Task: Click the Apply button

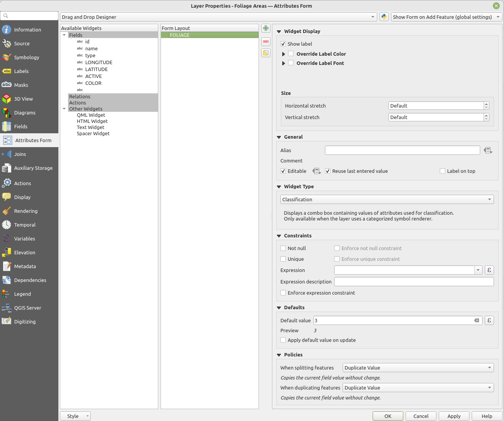Action: coord(454,416)
